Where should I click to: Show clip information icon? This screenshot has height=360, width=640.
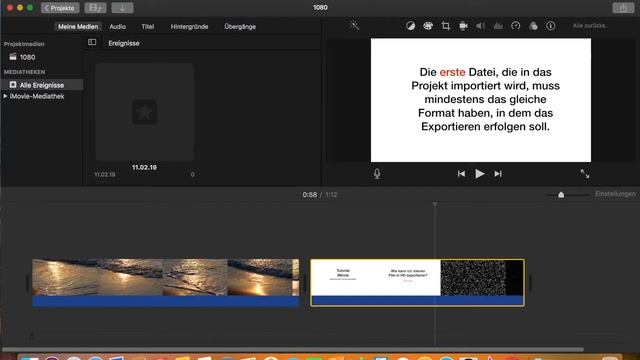pyautogui.click(x=551, y=26)
